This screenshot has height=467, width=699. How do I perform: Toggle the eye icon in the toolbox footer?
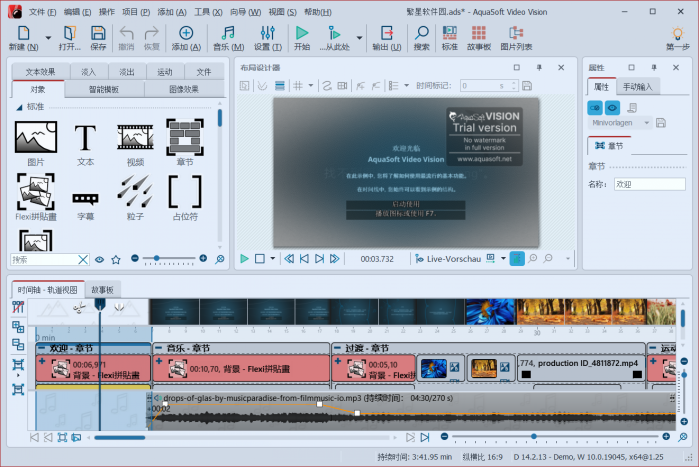[99, 259]
